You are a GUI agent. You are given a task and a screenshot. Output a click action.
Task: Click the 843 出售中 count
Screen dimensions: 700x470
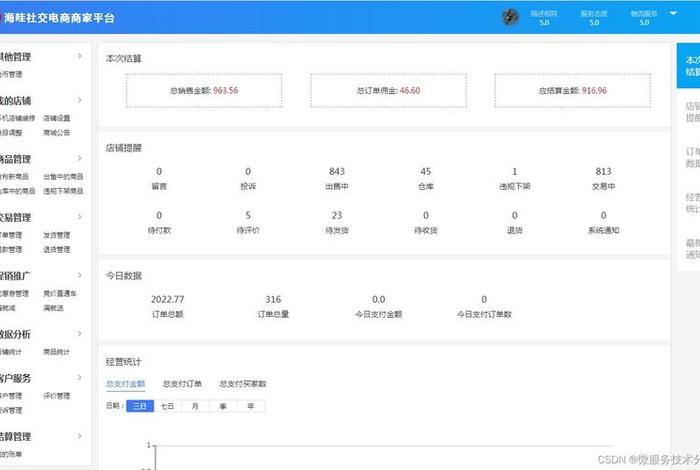(x=337, y=171)
